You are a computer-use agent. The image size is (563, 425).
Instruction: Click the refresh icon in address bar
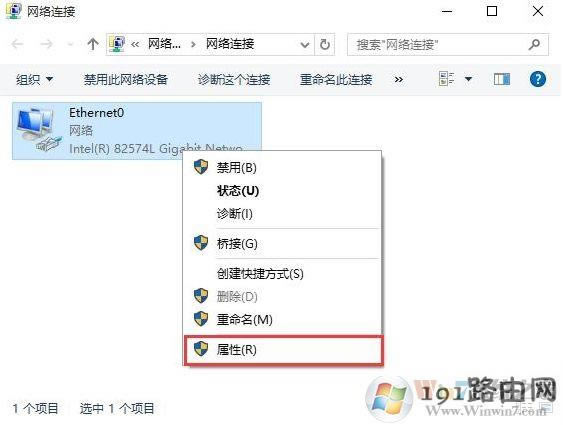point(325,45)
